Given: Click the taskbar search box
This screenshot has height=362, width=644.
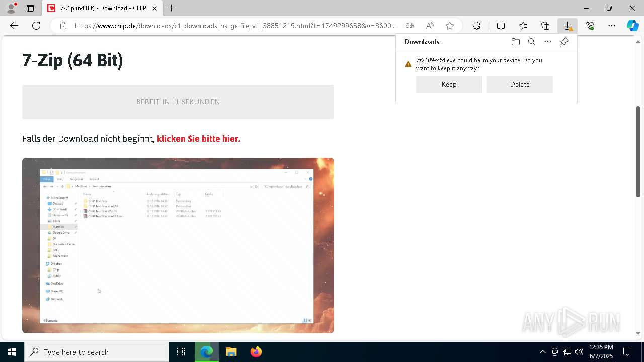Looking at the screenshot, I should tap(97, 352).
